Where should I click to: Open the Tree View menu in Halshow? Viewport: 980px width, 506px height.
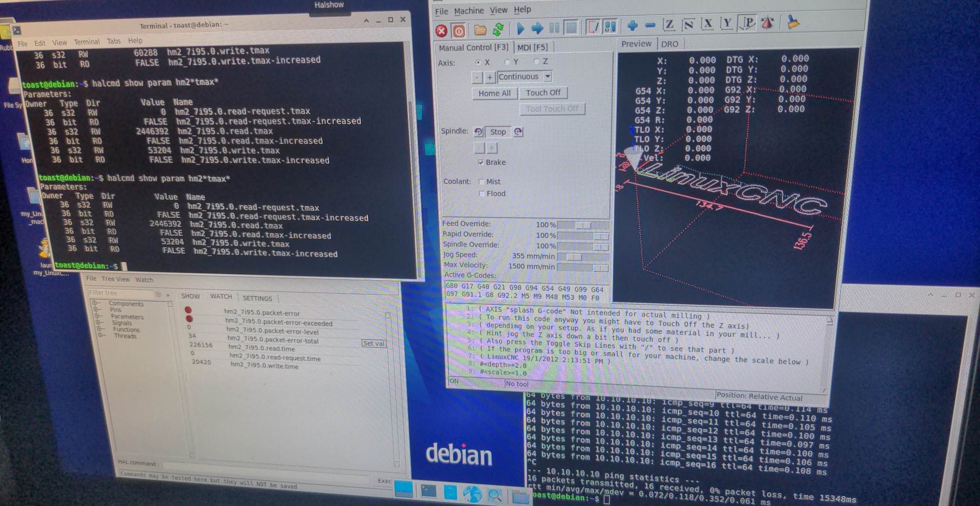(115, 279)
